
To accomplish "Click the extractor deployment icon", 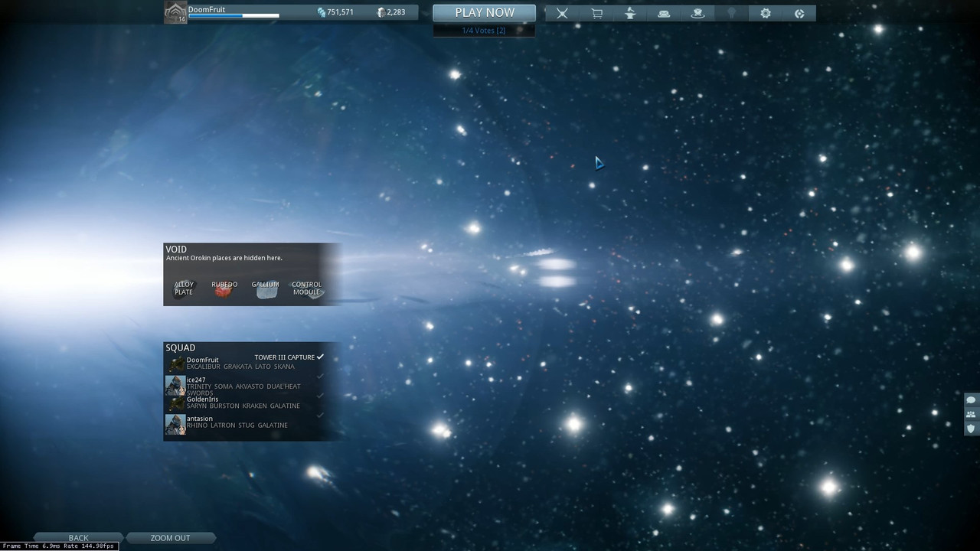I will [x=697, y=13].
